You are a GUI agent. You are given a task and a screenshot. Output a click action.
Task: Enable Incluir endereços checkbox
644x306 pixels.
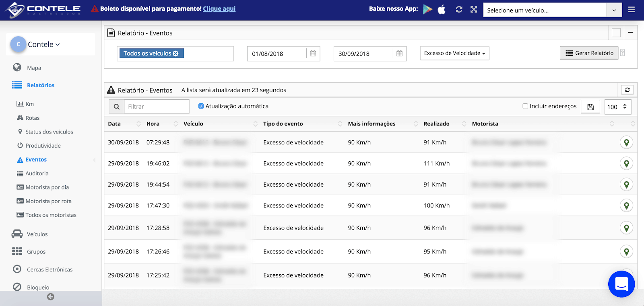click(525, 106)
